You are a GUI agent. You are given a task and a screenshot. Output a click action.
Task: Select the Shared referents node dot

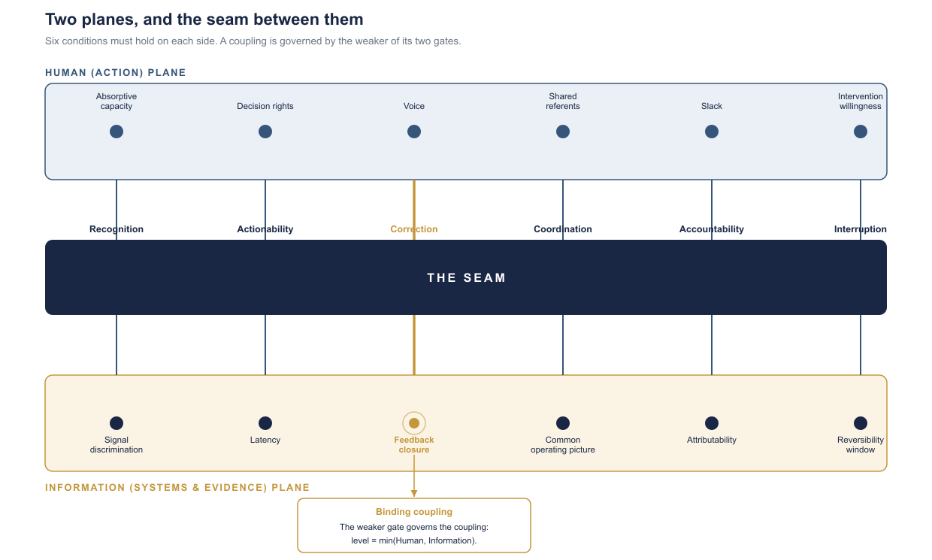coord(563,132)
